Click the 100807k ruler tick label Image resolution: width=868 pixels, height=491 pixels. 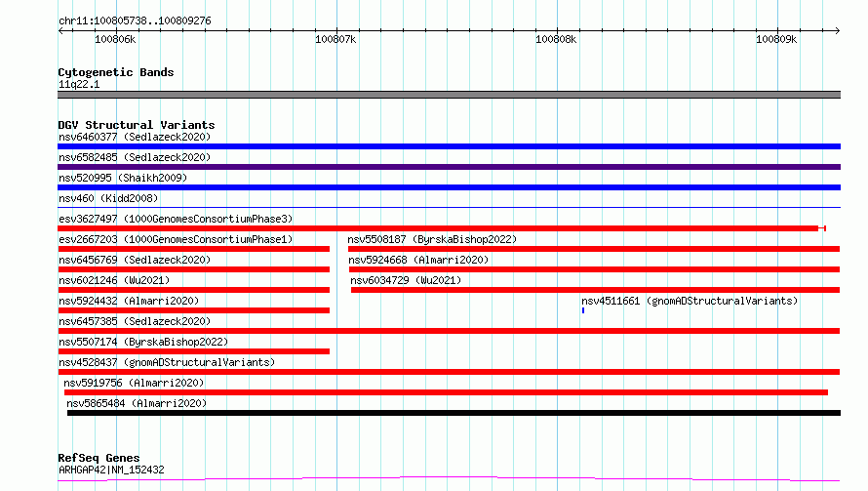point(335,39)
